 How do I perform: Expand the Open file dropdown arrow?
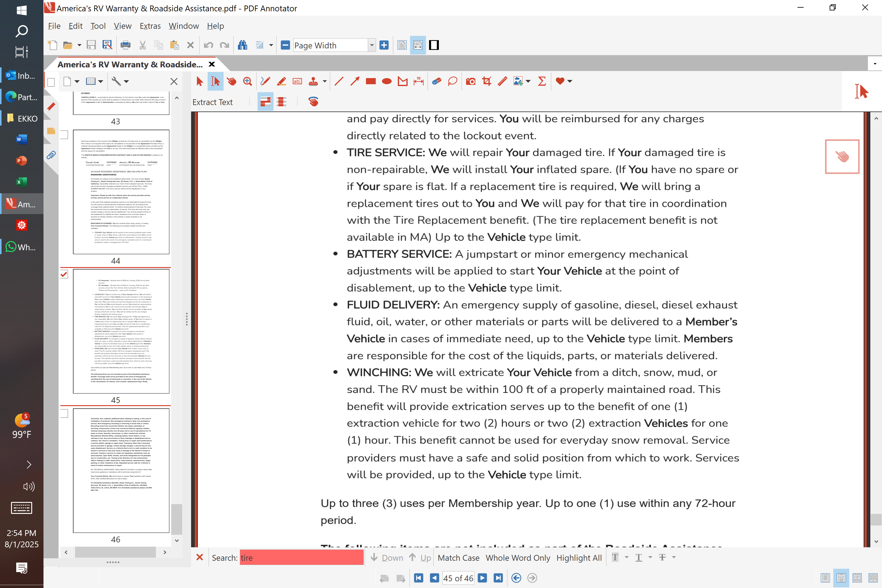(79, 45)
